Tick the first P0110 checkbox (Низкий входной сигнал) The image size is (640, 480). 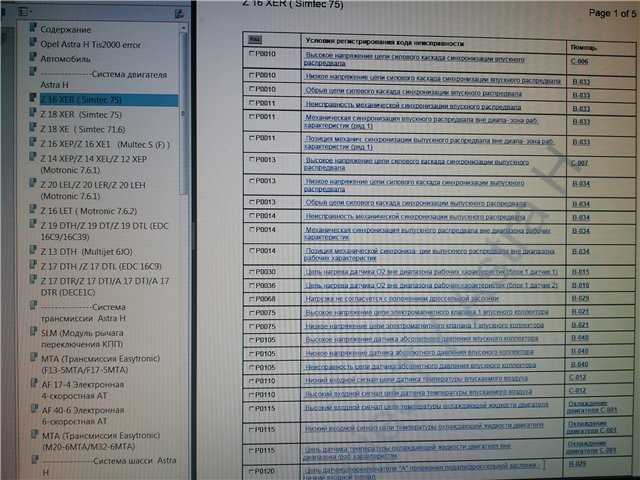coord(252,381)
